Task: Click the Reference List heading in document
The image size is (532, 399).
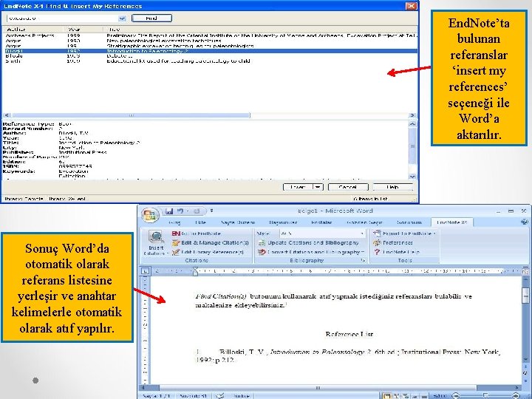Action: point(349,334)
